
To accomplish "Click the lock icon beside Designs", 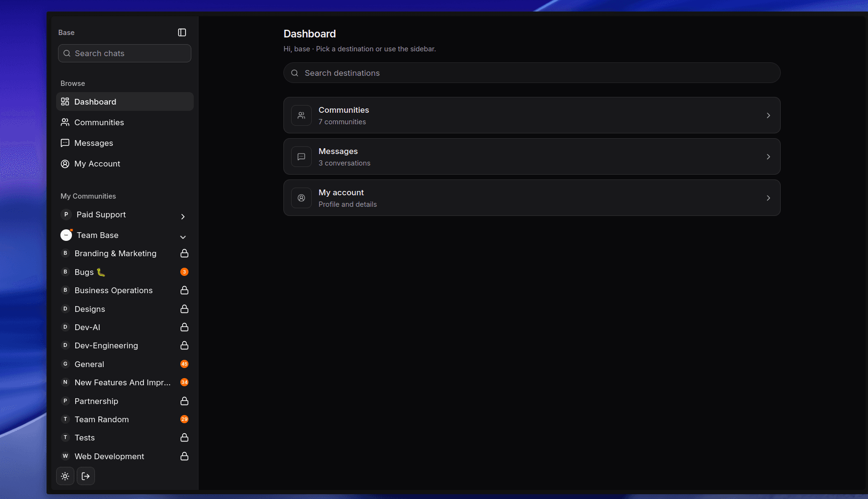I will (x=184, y=309).
